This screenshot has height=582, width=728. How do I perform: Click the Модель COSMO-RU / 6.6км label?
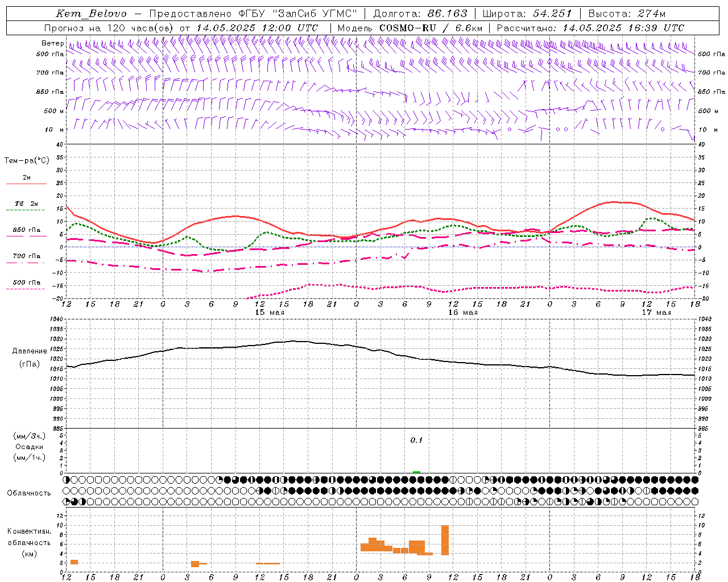tap(410, 28)
